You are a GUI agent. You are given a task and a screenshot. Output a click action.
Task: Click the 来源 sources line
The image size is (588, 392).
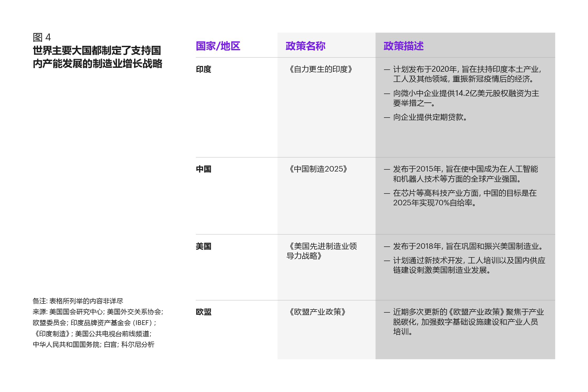pos(98,312)
